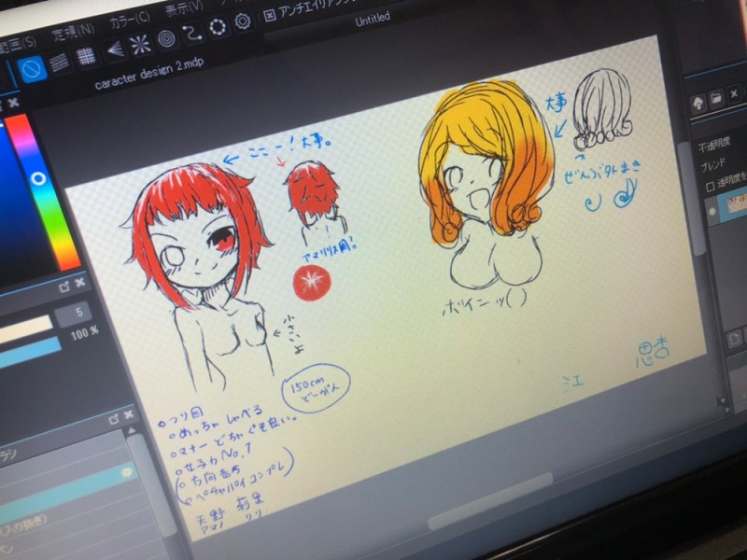Screen dimensions: 747x560
Task: Click the horizontal canvas scrollbar
Action: point(491,501)
